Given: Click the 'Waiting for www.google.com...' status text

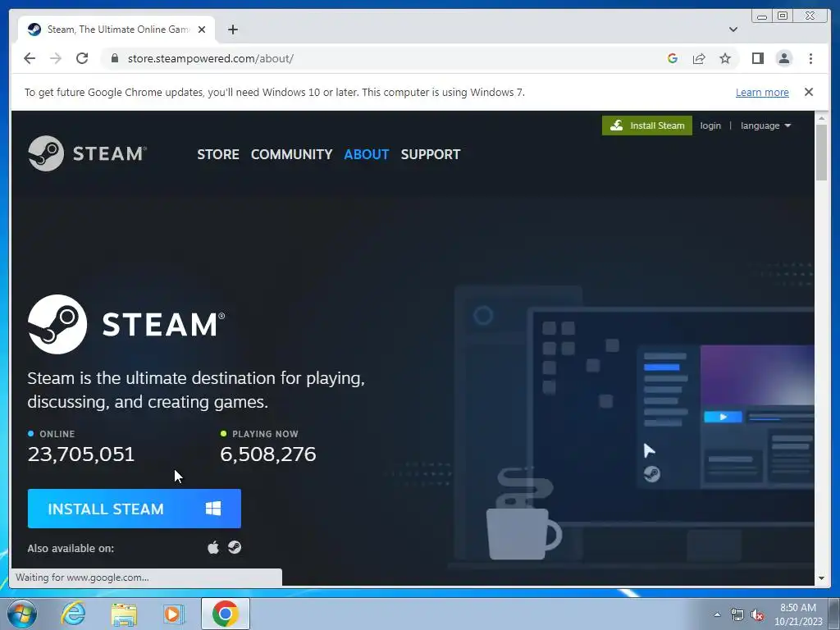Looking at the screenshot, I should point(82,577).
